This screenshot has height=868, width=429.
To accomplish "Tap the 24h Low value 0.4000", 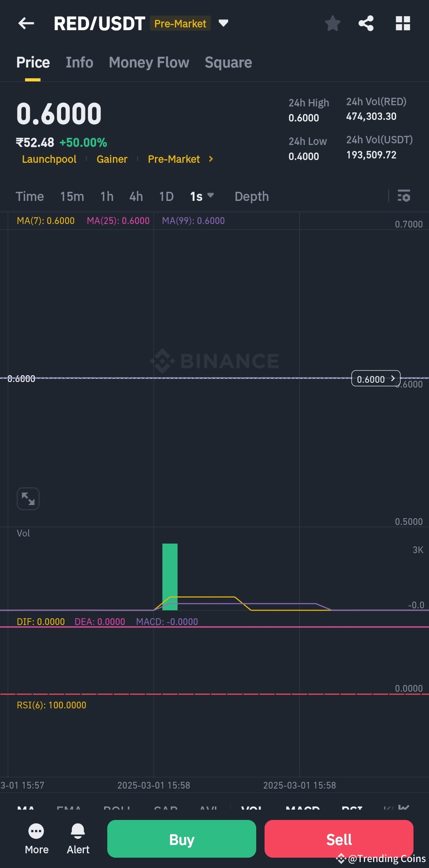I will point(304,156).
